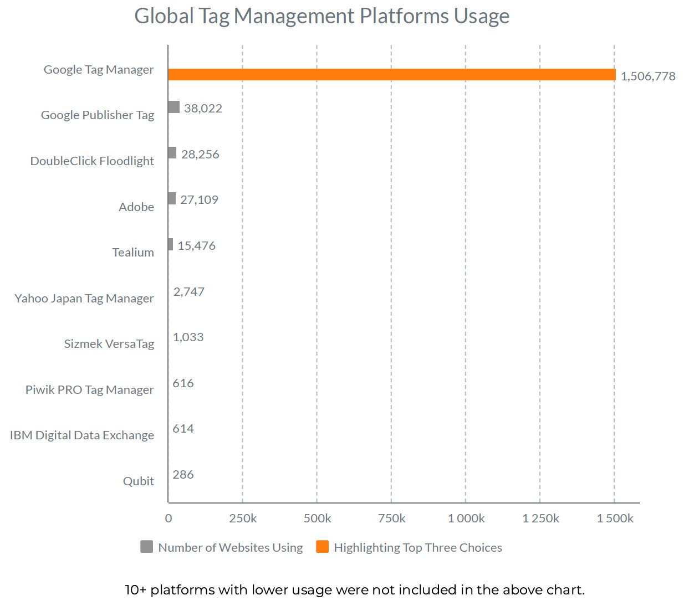Click the 'DoubleClick Floodlight' axis label
This screenshot has width=694, height=616.
pyautogui.click(x=92, y=161)
